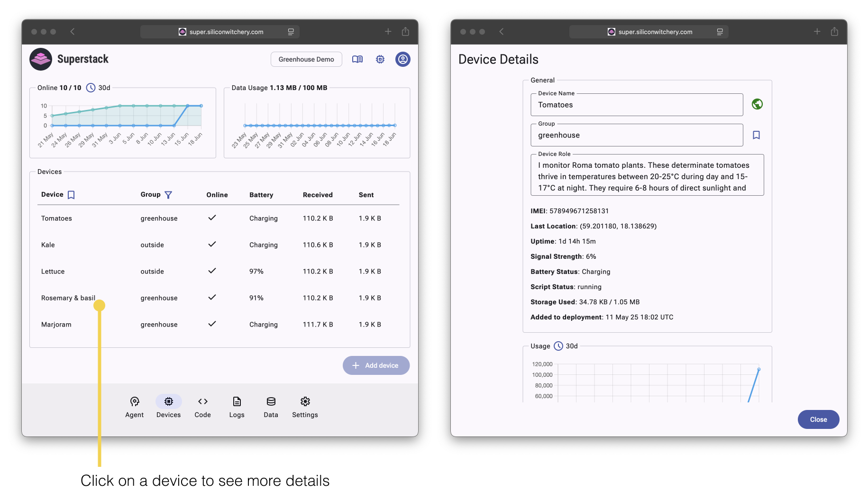This screenshot has width=868, height=491.
Task: Click the Last Location coordinates
Action: coord(618,226)
